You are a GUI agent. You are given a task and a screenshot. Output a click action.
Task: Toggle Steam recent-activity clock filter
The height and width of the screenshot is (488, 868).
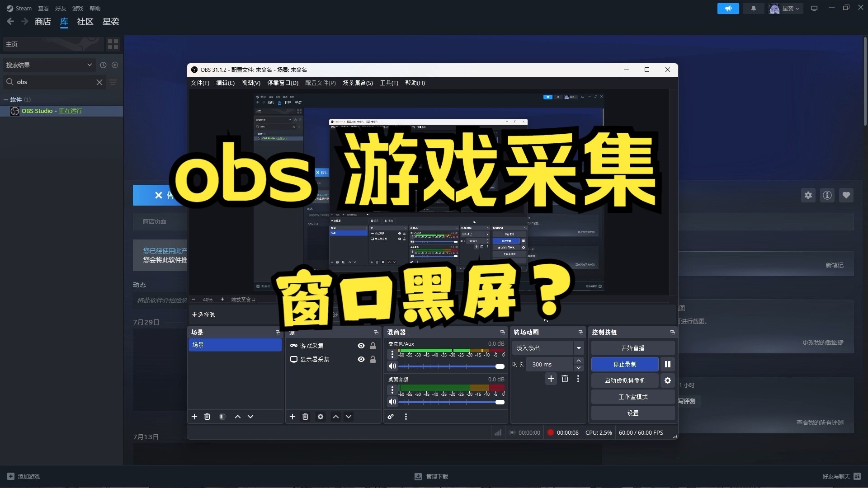tap(103, 65)
